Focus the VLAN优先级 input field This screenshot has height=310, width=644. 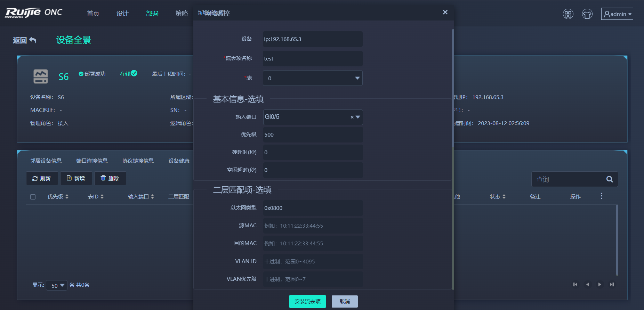coord(313,279)
